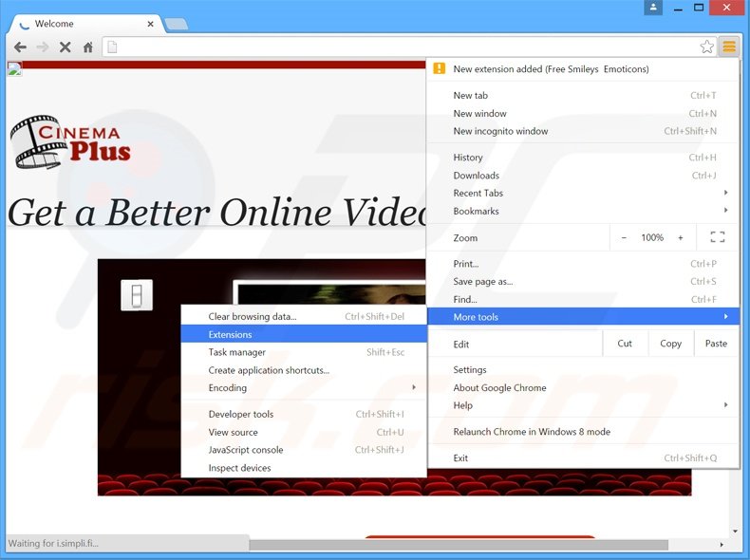The image size is (750, 560).
Task: Select the Welcome tab
Action: (x=86, y=24)
